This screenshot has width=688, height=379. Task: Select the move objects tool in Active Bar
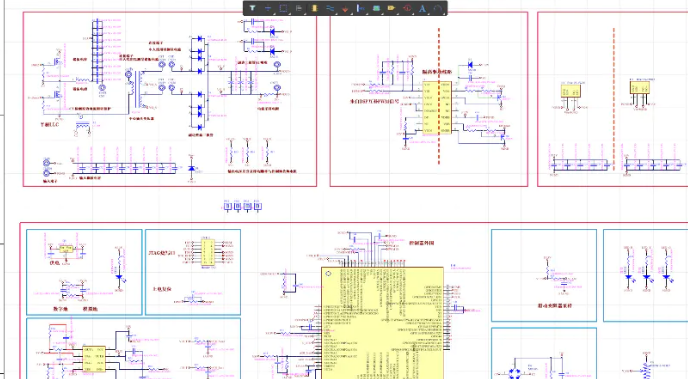pos(268,8)
